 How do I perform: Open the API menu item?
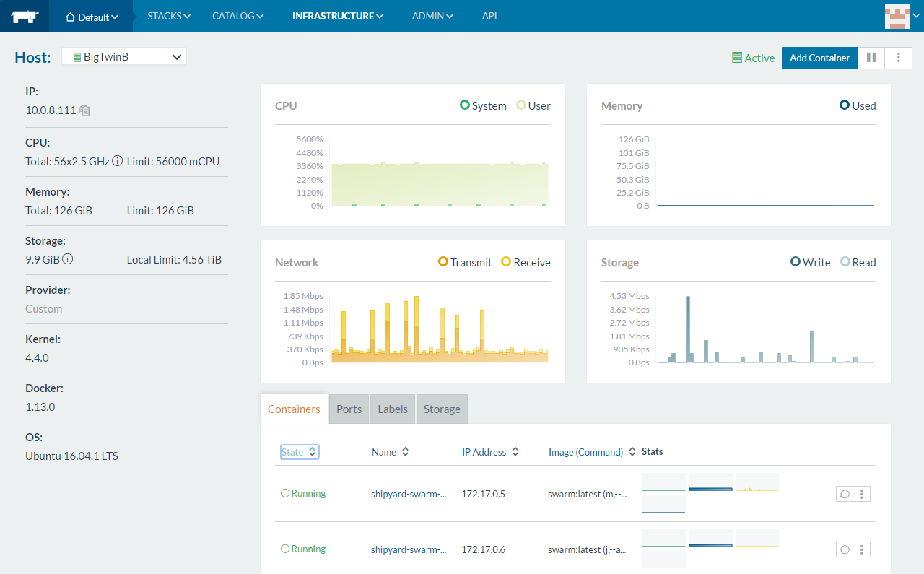pos(489,16)
